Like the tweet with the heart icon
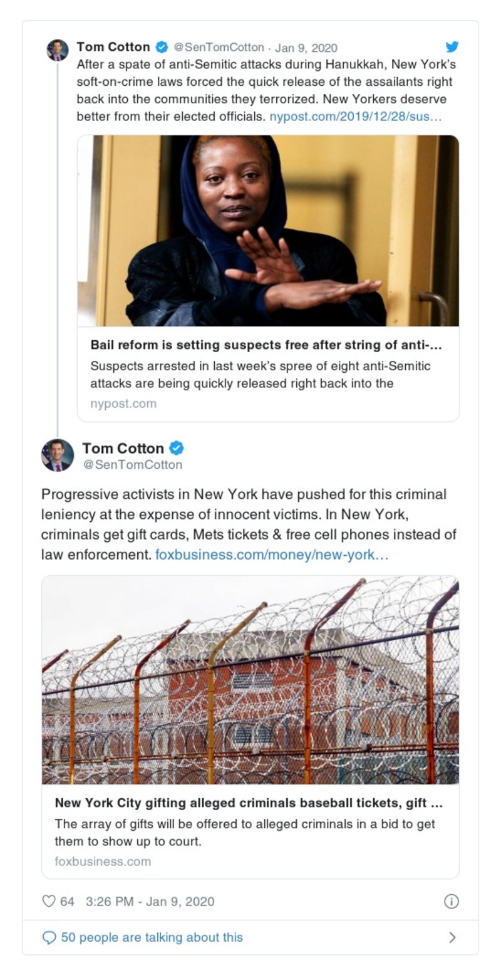Viewport: 501px width, 980px height. coord(49,901)
